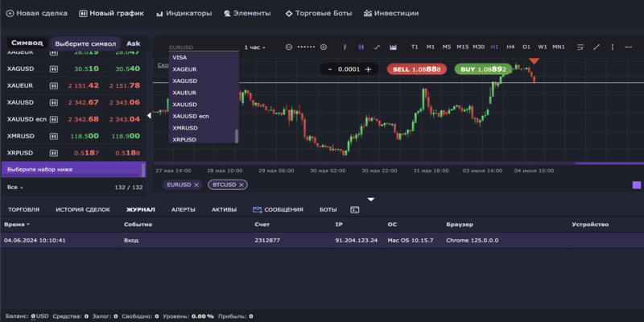Click the purple square at chart corner
Viewport: 644px width, 322px height.
point(637,185)
